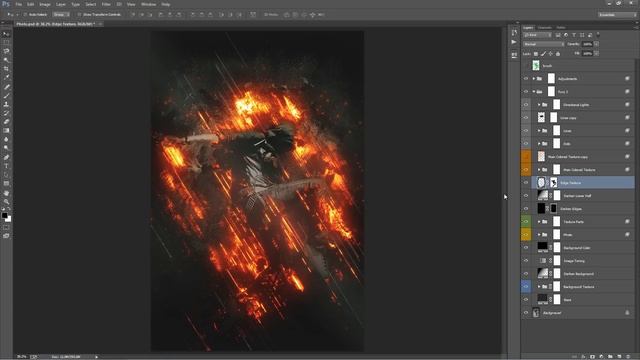This screenshot has height=360, width=640.
Task: Hide the Edge Texture layer
Action: pyautogui.click(x=526, y=182)
